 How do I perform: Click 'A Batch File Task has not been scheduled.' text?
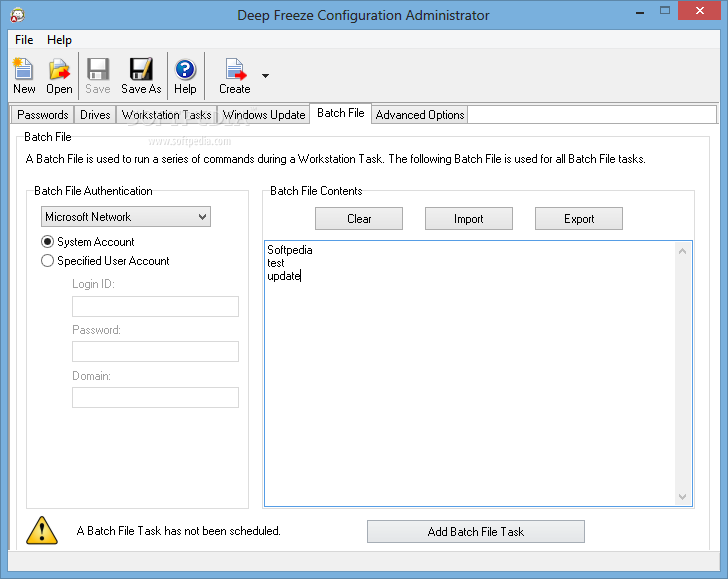click(x=179, y=531)
